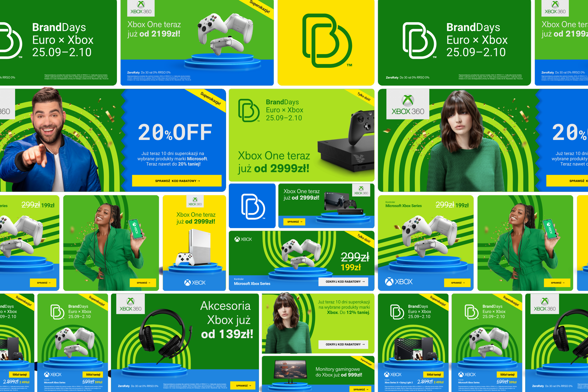
Task: Click the Akcesoria Xbox już od 139zł! headline
Action: tap(226, 320)
